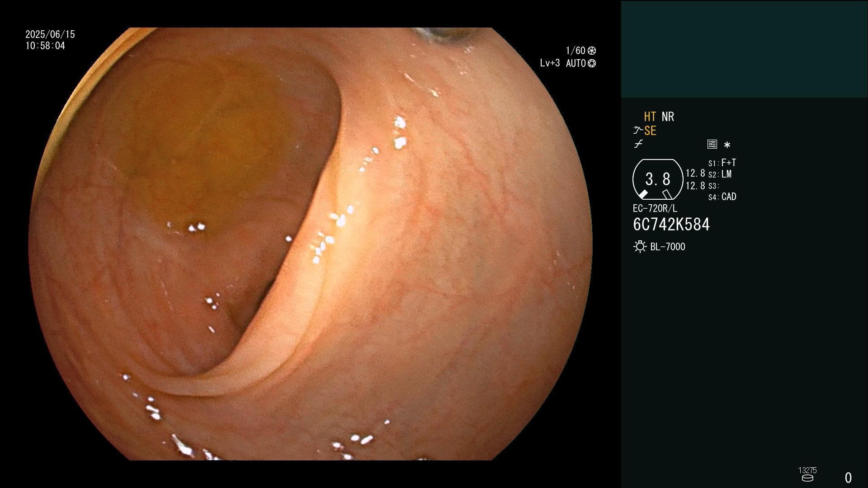868x488 pixels.
Task: Click the 1/60 shutter speed value
Action: pyautogui.click(x=576, y=51)
